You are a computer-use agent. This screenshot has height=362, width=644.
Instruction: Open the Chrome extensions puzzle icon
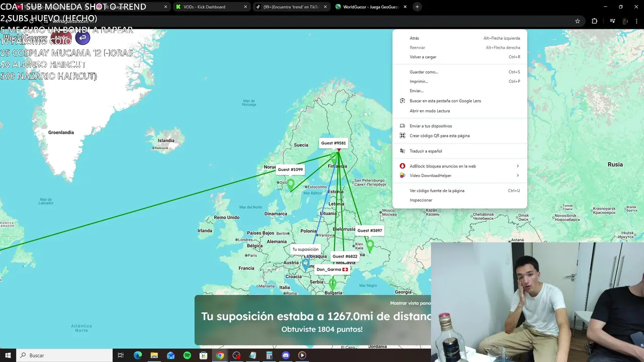click(595, 21)
